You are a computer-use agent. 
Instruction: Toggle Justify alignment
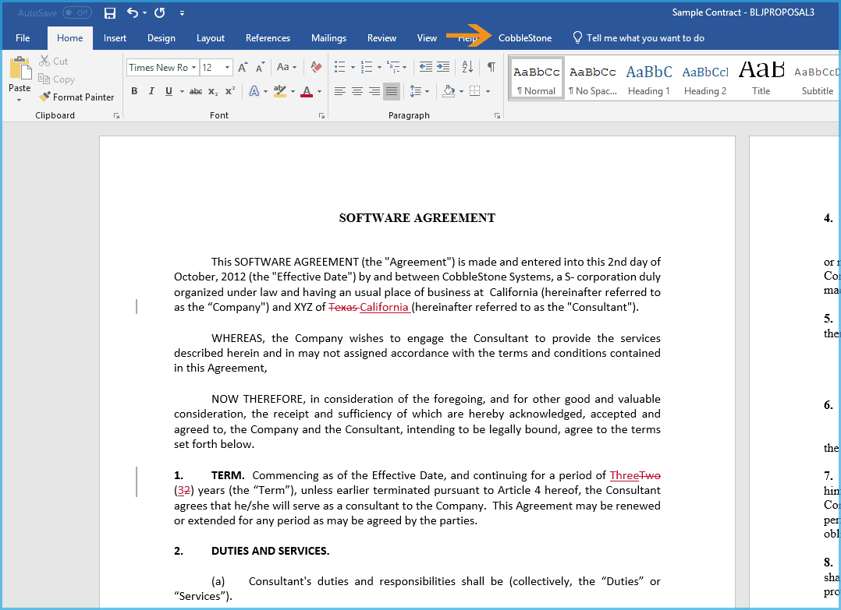[392, 91]
